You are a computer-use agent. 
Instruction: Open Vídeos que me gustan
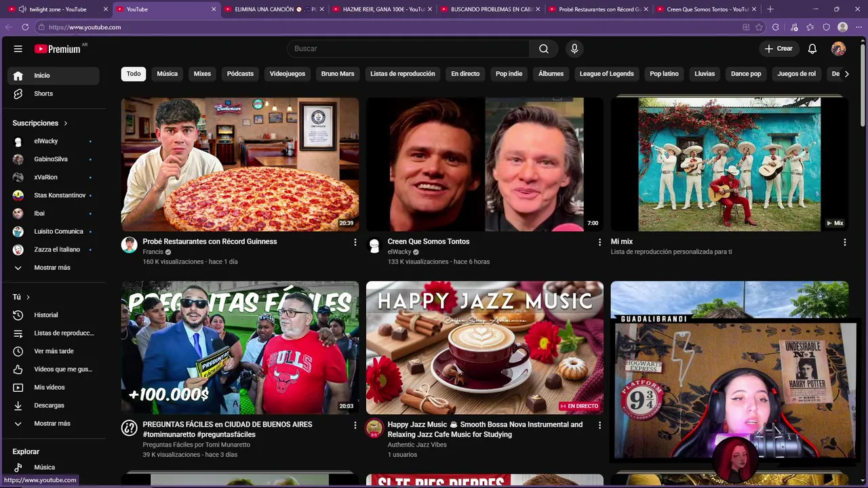coord(54,369)
